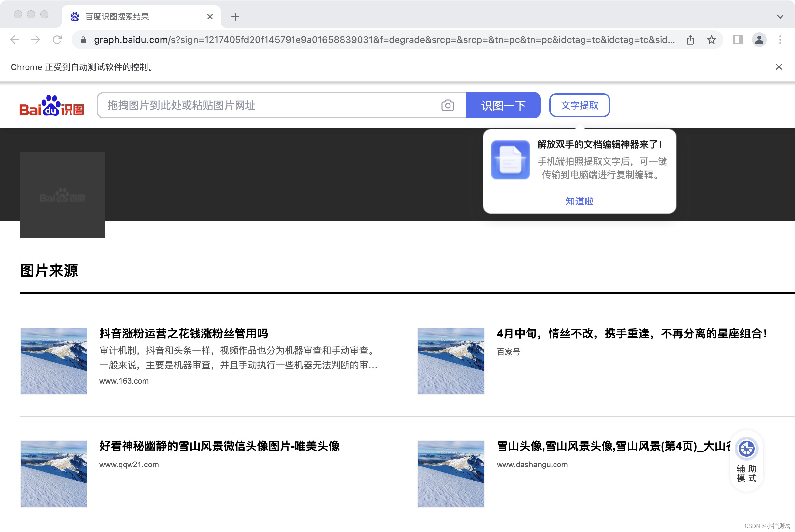This screenshot has width=795, height=532.
Task: Open the Chrome three-dot menu
Action: coord(780,40)
